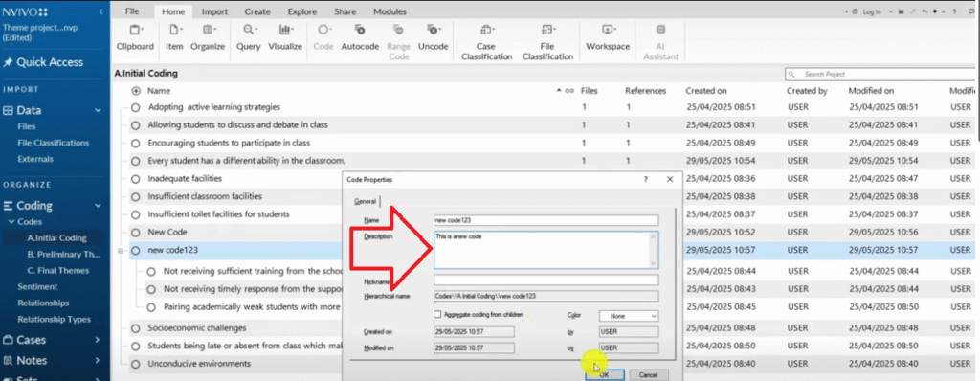This screenshot has height=381, width=980.
Task: Open C. Final Themes folder in sidebar
Action: point(58,270)
